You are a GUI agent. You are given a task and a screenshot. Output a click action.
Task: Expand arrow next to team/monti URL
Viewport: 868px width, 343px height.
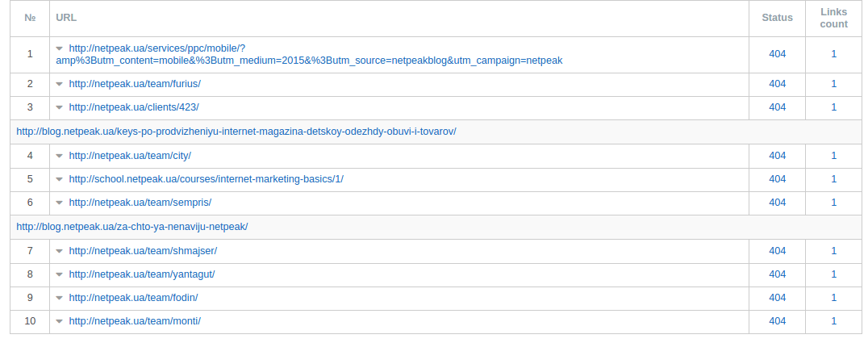(x=59, y=321)
